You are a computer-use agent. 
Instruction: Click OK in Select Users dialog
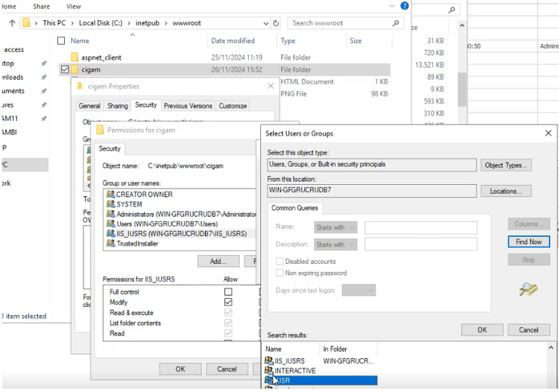click(482, 329)
